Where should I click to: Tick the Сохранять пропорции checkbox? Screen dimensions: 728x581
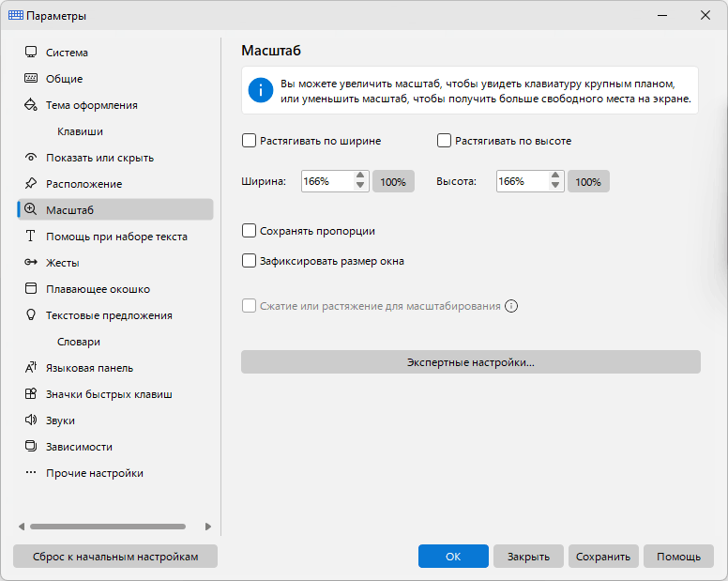point(249,230)
